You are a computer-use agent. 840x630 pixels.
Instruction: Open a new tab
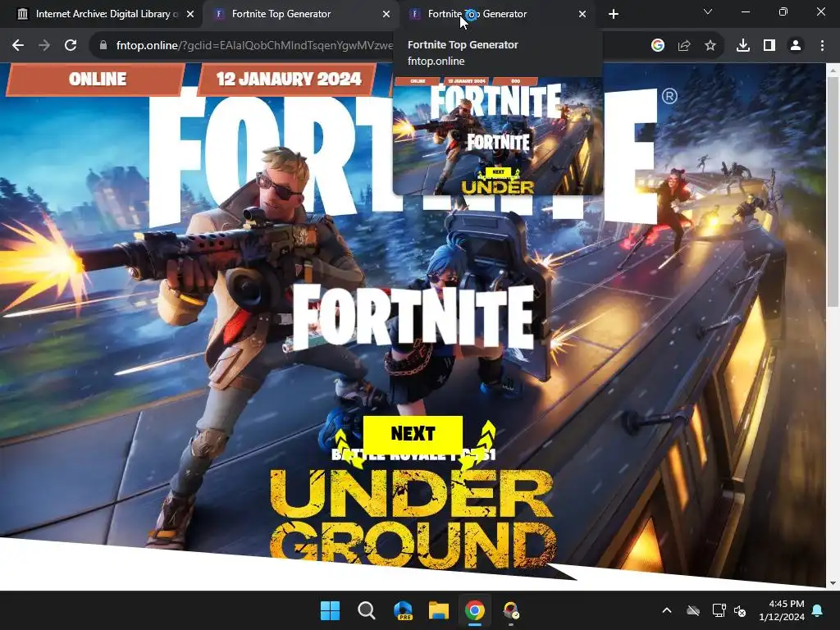pyautogui.click(x=614, y=14)
